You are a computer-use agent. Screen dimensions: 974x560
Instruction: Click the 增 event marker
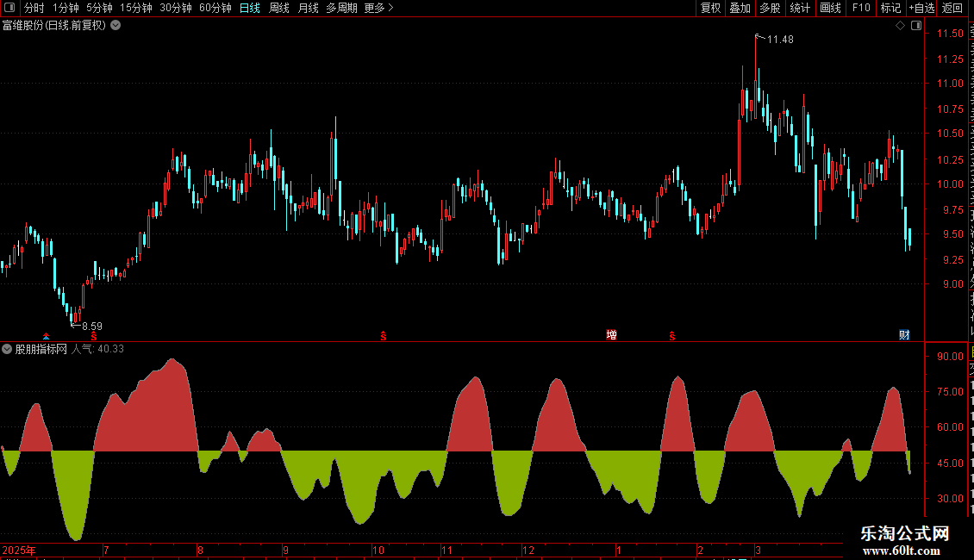(611, 335)
